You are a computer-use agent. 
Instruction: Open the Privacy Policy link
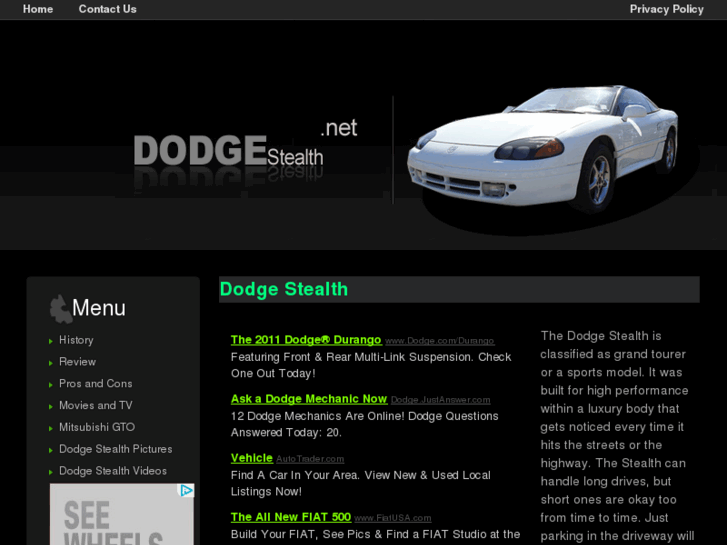pos(666,9)
